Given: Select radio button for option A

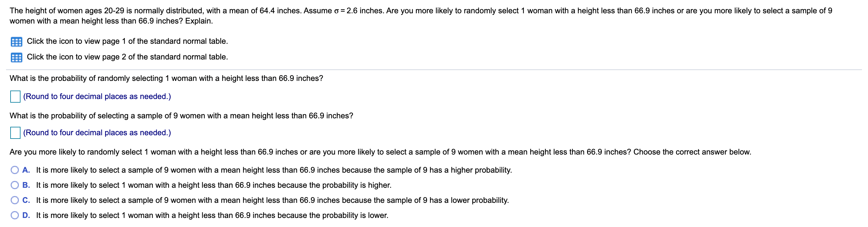Looking at the screenshot, I should [x=15, y=170].
